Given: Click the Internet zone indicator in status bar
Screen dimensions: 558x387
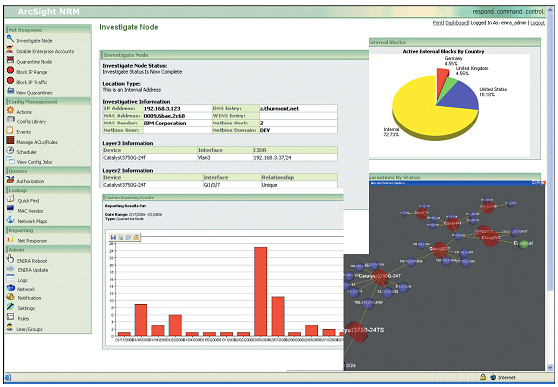Looking at the screenshot, I should point(502,377).
